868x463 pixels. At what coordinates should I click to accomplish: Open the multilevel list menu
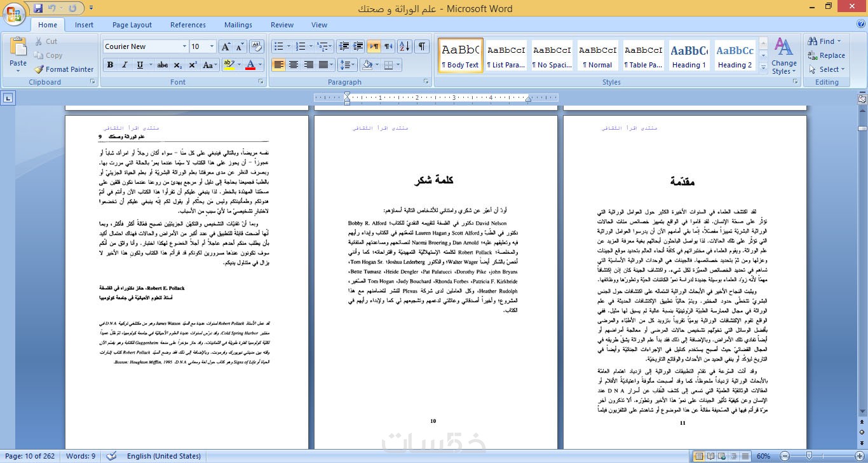324,46
